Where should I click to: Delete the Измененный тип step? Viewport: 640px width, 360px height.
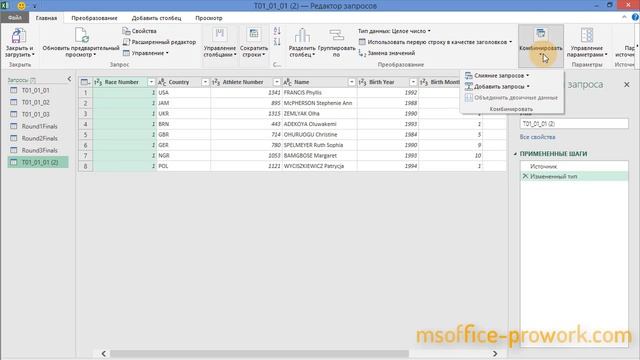pyautogui.click(x=525, y=176)
